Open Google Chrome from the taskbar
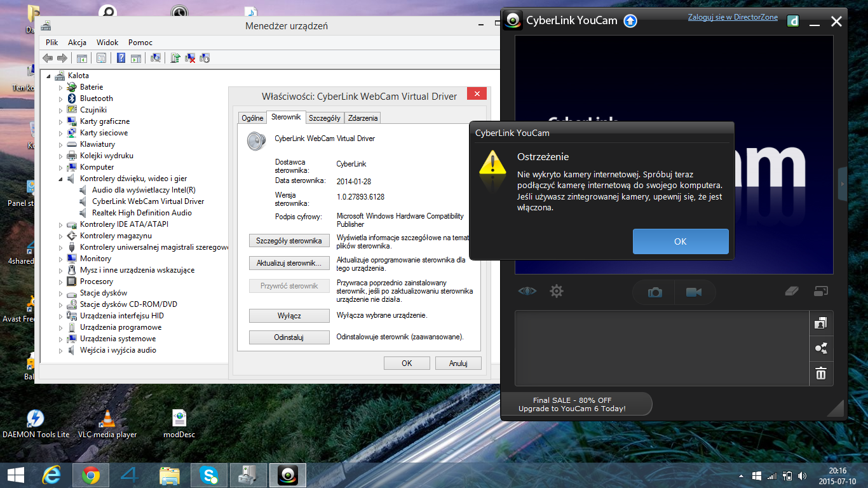 click(x=91, y=475)
